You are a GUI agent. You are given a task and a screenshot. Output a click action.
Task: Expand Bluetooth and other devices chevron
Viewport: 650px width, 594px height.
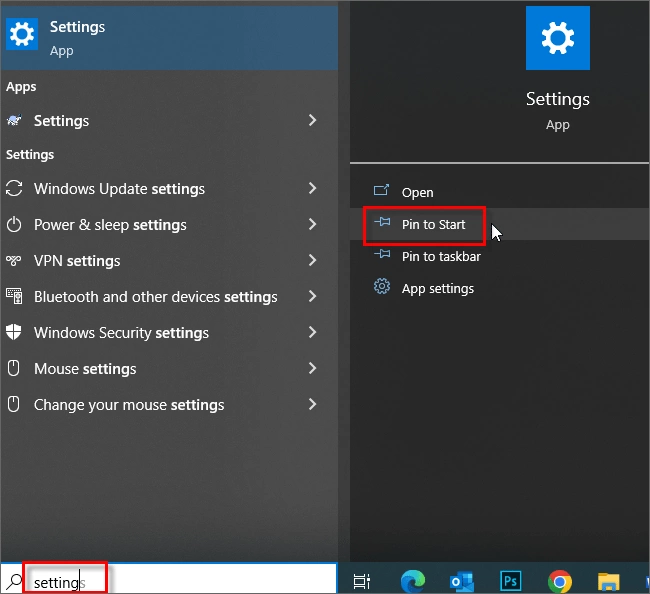[x=312, y=296]
